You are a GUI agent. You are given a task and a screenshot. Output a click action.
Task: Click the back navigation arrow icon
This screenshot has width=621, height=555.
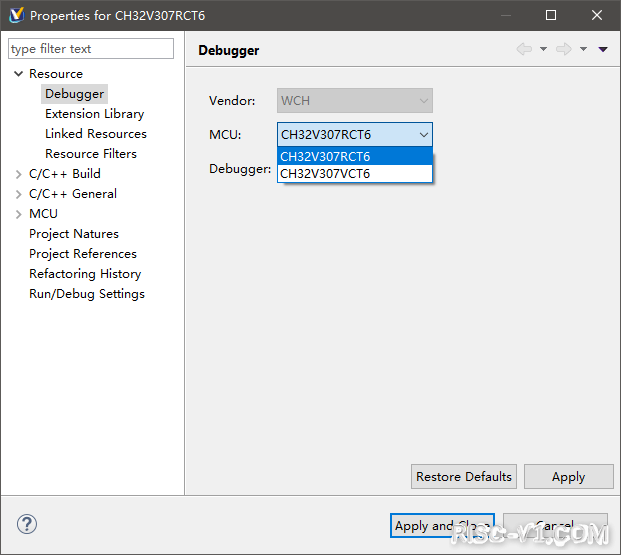(524, 49)
